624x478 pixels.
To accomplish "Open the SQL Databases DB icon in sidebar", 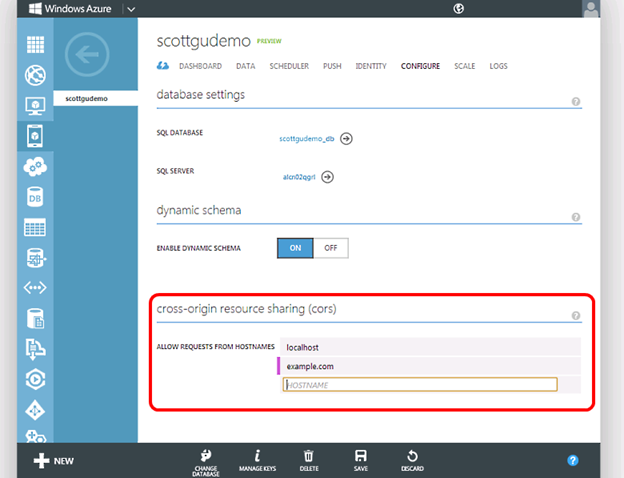I will point(35,197).
